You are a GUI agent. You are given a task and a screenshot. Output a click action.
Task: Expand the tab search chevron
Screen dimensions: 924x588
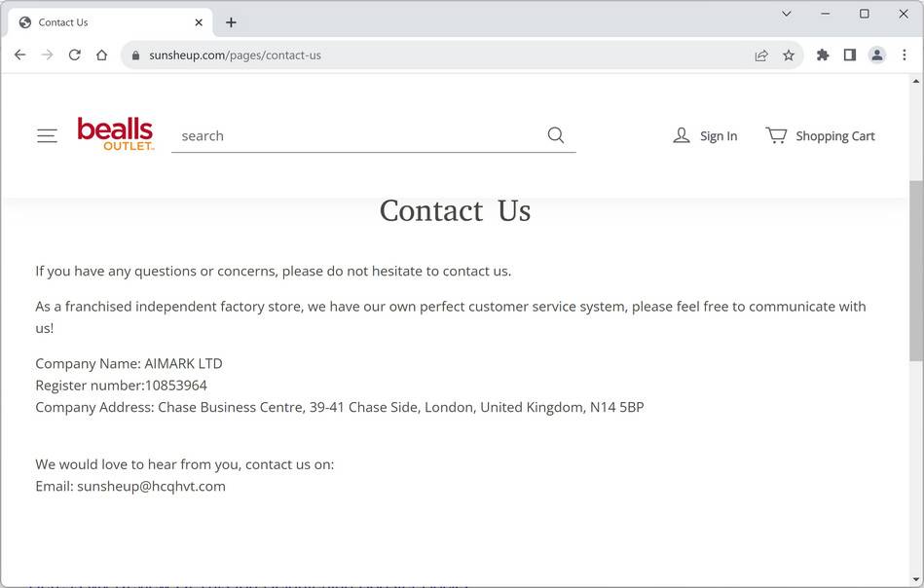[787, 14]
